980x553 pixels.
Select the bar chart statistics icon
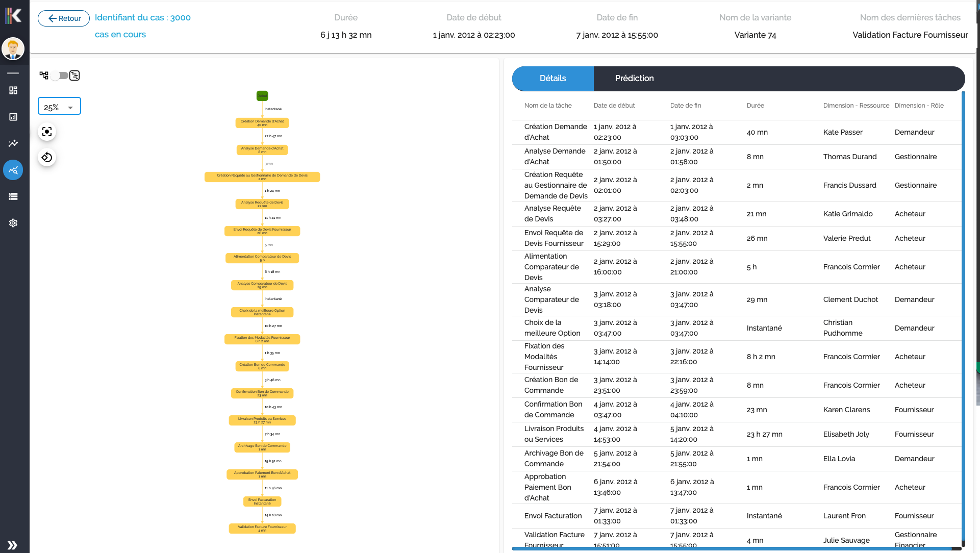tap(13, 117)
